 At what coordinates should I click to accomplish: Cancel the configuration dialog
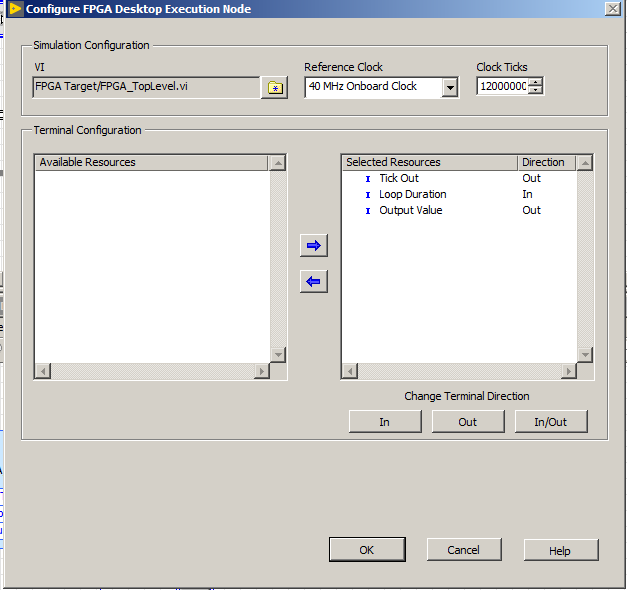(x=463, y=550)
